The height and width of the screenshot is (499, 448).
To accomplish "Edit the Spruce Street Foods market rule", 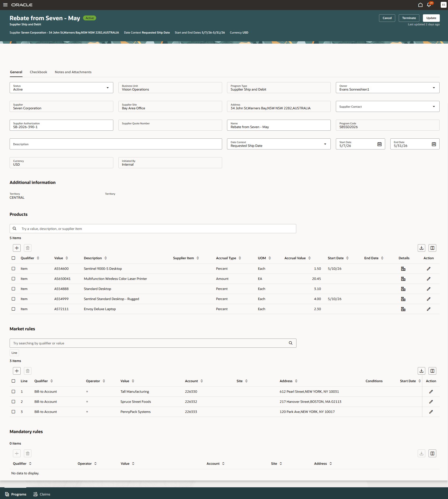I will [x=431, y=402].
